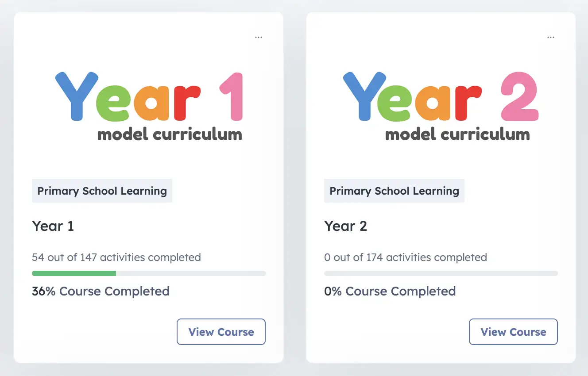Image resolution: width=588 pixels, height=376 pixels.
Task: Select Primary School Learning tag on Year 1 card
Action: click(102, 191)
